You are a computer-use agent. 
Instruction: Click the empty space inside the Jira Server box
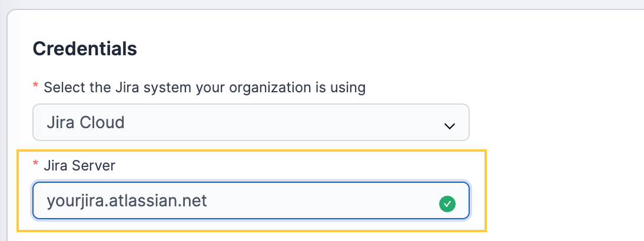(x=320, y=201)
